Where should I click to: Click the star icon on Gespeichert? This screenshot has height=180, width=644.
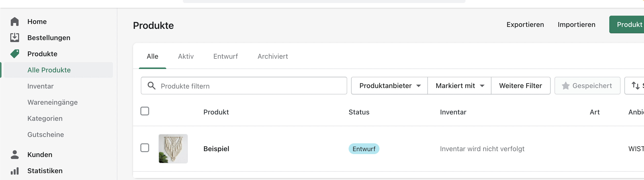566,86
